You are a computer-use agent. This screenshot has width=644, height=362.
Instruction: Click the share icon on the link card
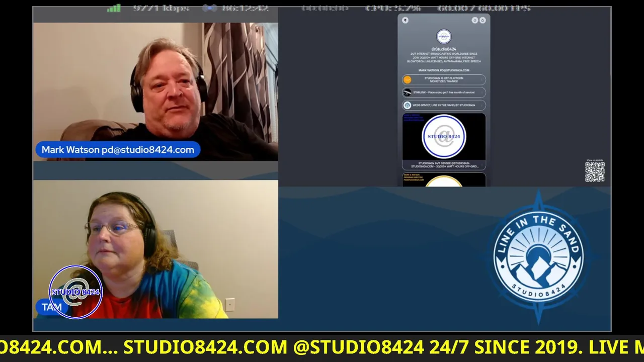[x=482, y=21]
